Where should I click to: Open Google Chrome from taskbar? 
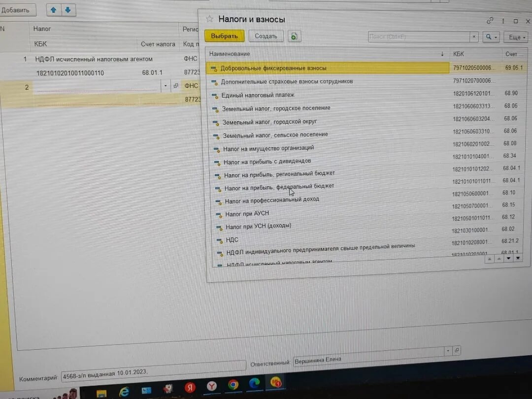[x=233, y=384]
